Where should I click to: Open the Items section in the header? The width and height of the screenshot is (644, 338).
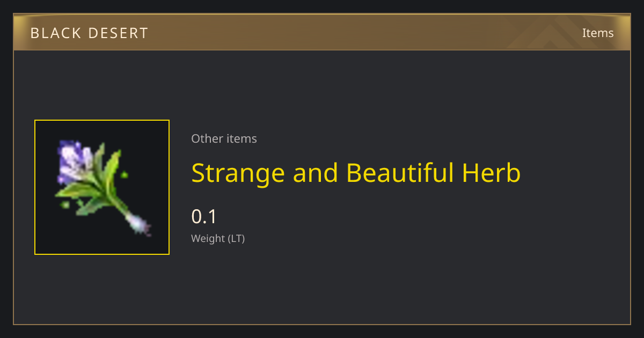(598, 33)
